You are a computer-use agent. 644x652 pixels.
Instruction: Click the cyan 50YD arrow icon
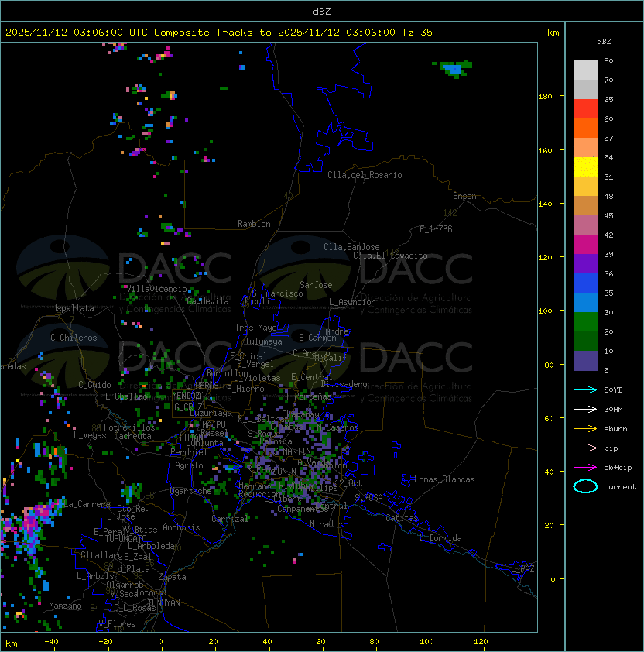(585, 389)
